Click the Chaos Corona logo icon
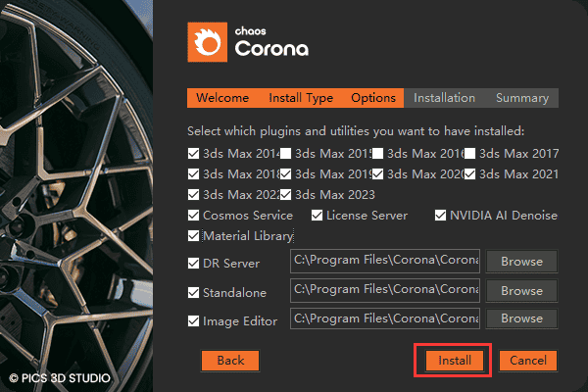588x392 pixels. point(208,44)
